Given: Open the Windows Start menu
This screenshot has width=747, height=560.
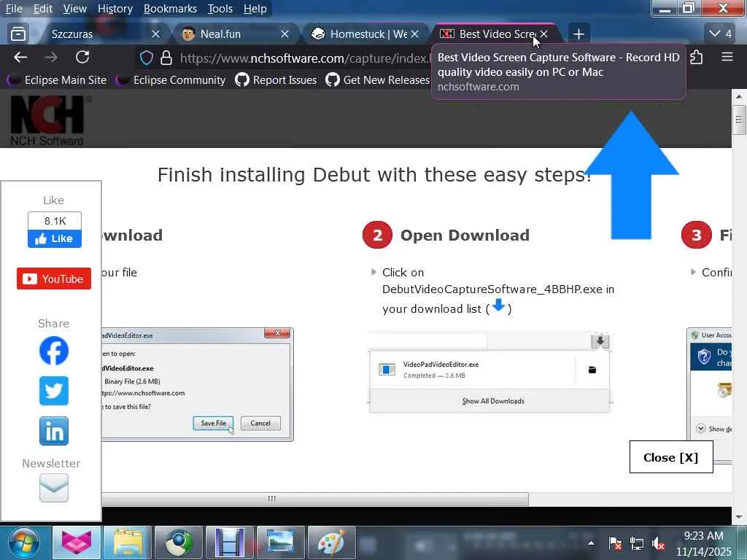Looking at the screenshot, I should coord(24,543).
